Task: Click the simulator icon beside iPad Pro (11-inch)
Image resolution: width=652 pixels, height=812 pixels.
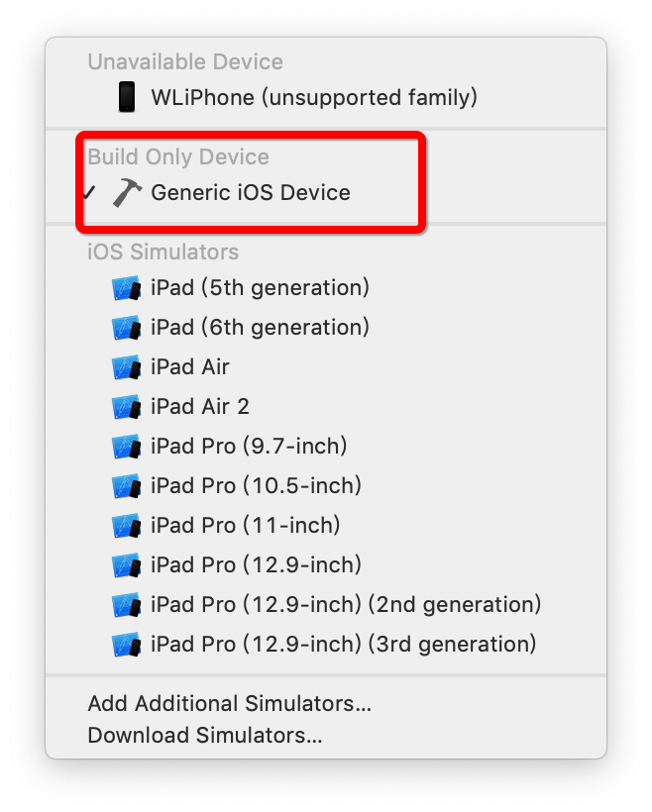Action: coord(127,526)
